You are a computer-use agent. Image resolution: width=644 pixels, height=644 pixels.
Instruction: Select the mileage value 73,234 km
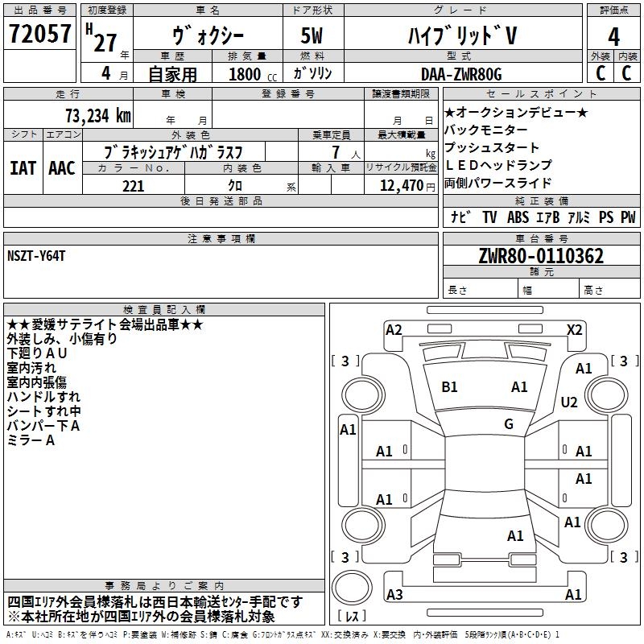coord(96,115)
